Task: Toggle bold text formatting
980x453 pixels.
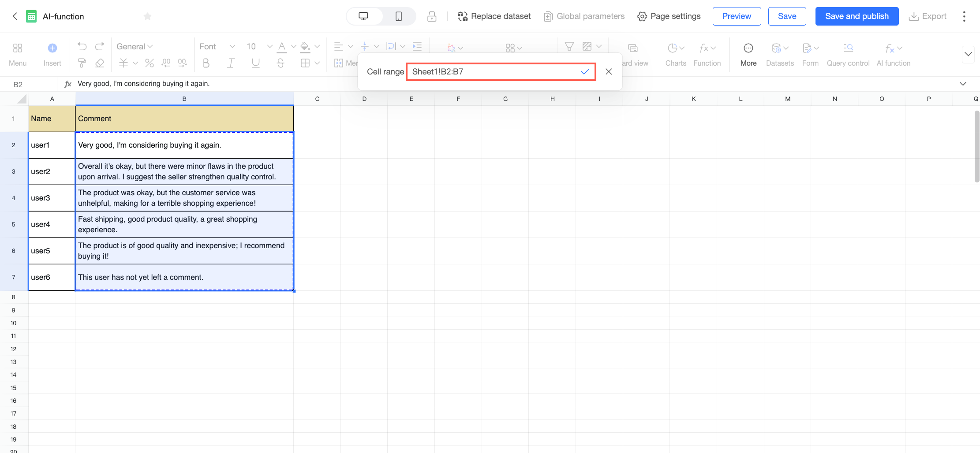Action: point(206,63)
